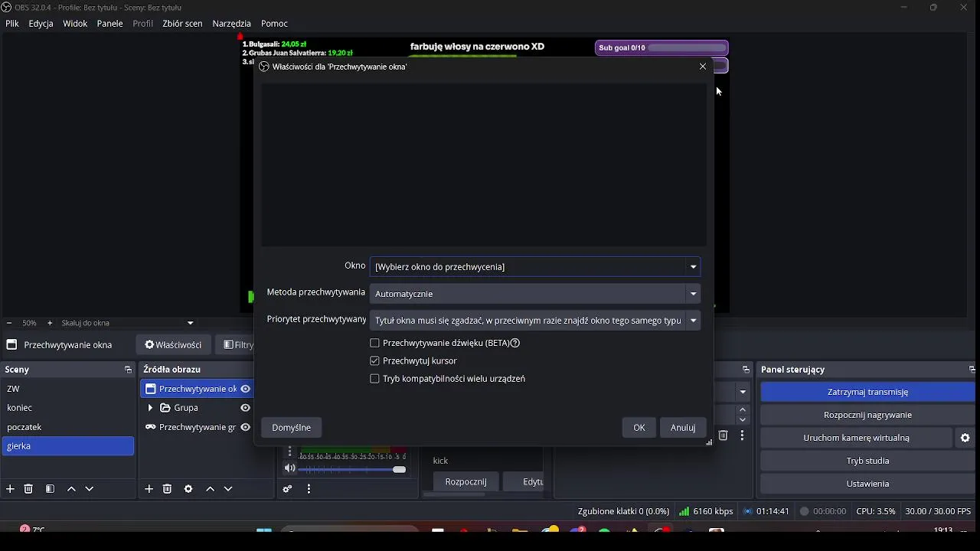The image size is (980, 551).
Task: Add a new scene with plus icon
Action: [x=10, y=489]
